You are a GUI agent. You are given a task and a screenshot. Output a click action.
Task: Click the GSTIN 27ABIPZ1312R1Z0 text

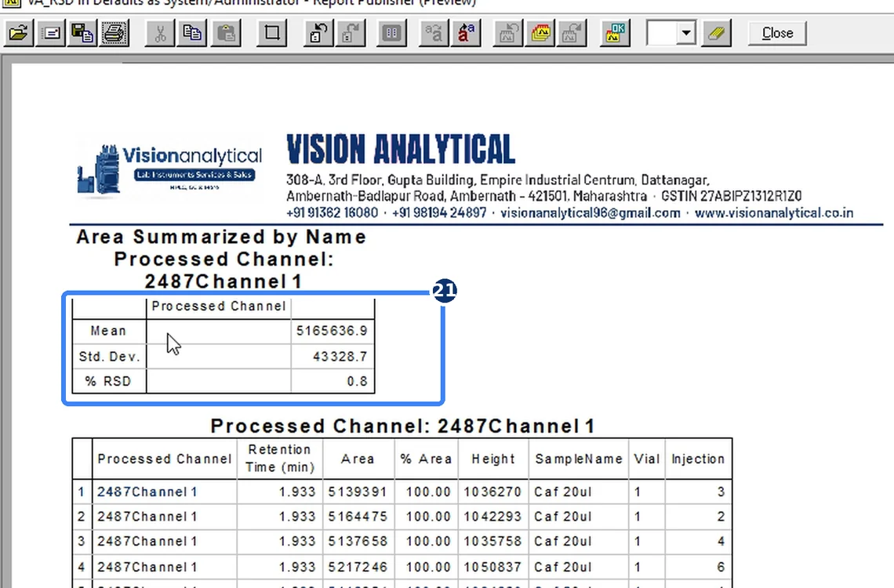[x=732, y=197]
